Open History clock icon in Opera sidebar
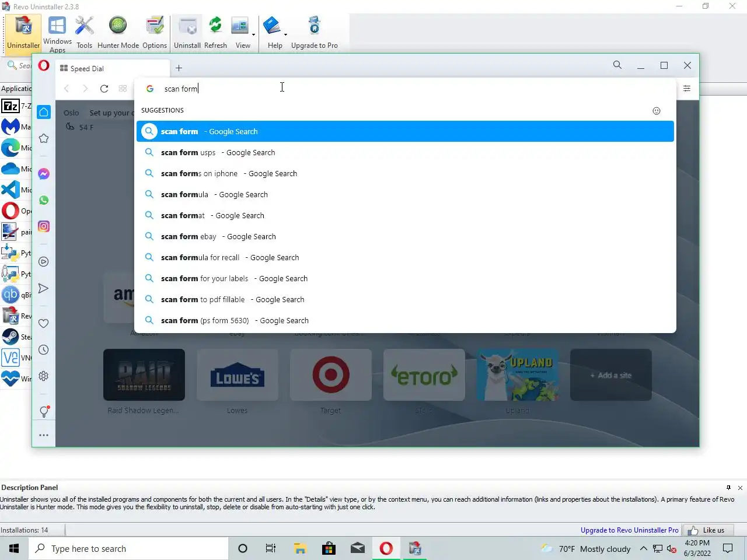The height and width of the screenshot is (560, 747). pyautogui.click(x=44, y=350)
